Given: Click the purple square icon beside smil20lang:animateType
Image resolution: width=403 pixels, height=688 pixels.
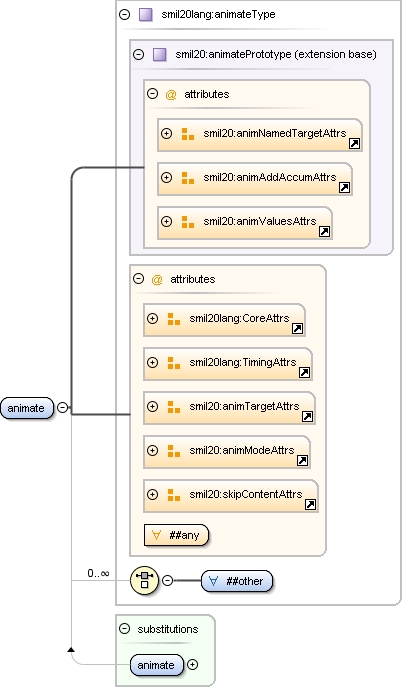Looking at the screenshot, I should (x=145, y=14).
